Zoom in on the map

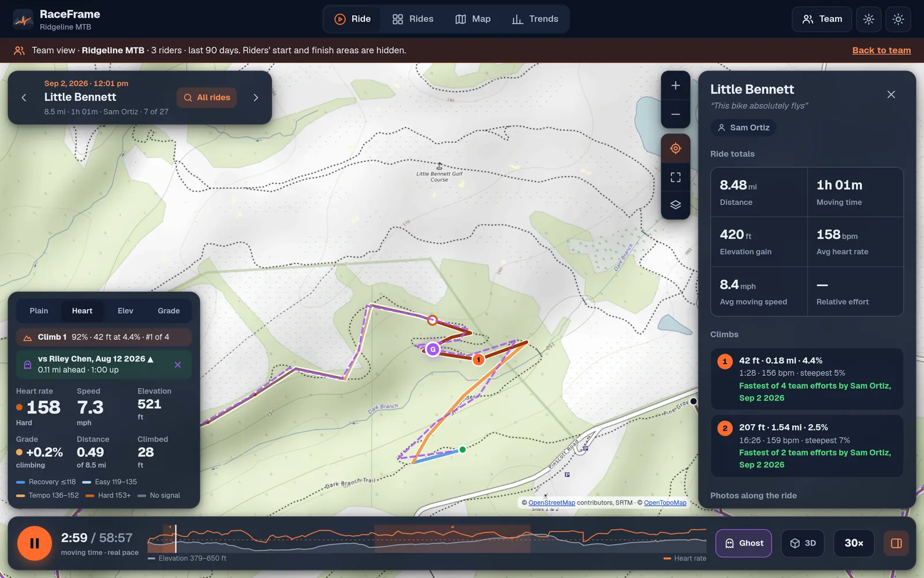(x=676, y=86)
